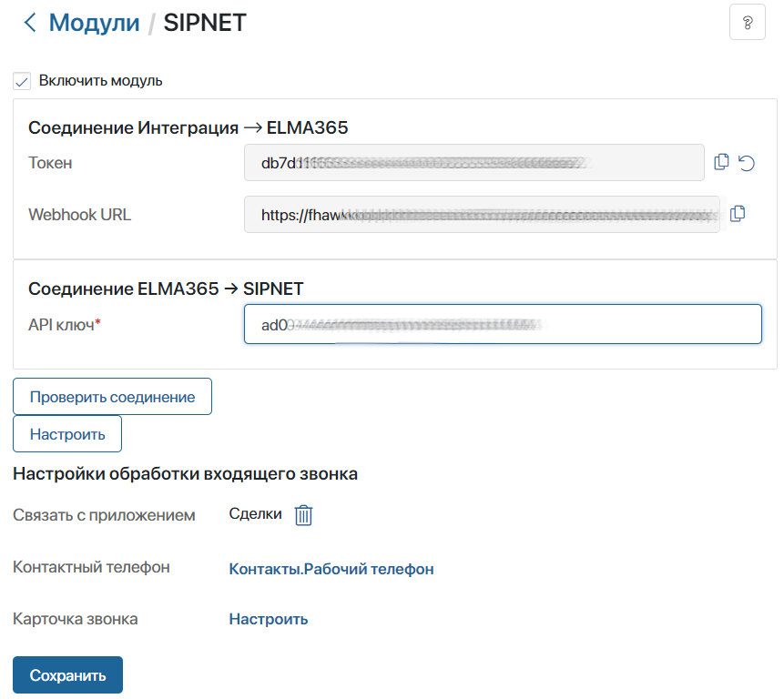Click the Настройки обработки входящего звонка heading

[x=185, y=473]
